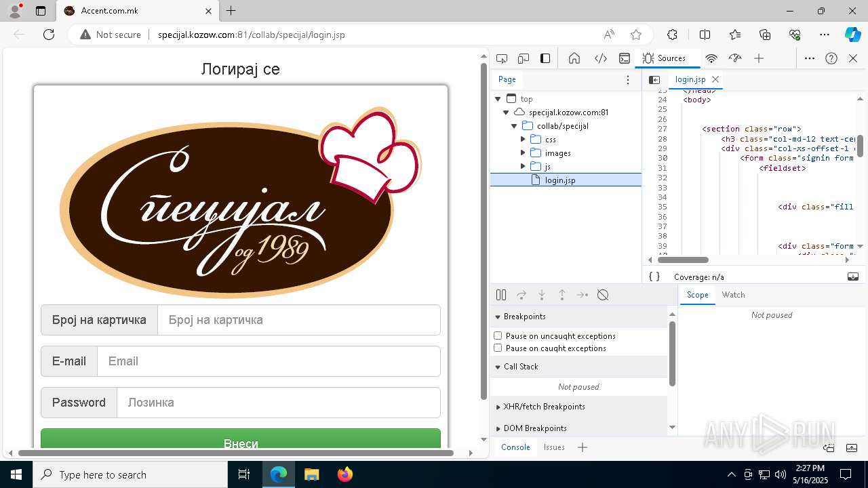Collapse the specijal.kozow.com:81 tree node
868x488 pixels.
(506, 113)
